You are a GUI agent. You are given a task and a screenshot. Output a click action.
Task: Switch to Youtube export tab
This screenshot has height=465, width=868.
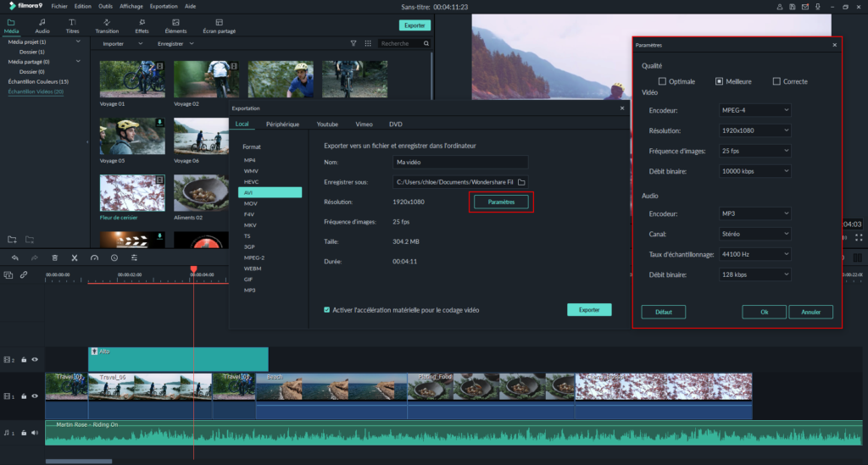pyautogui.click(x=327, y=125)
